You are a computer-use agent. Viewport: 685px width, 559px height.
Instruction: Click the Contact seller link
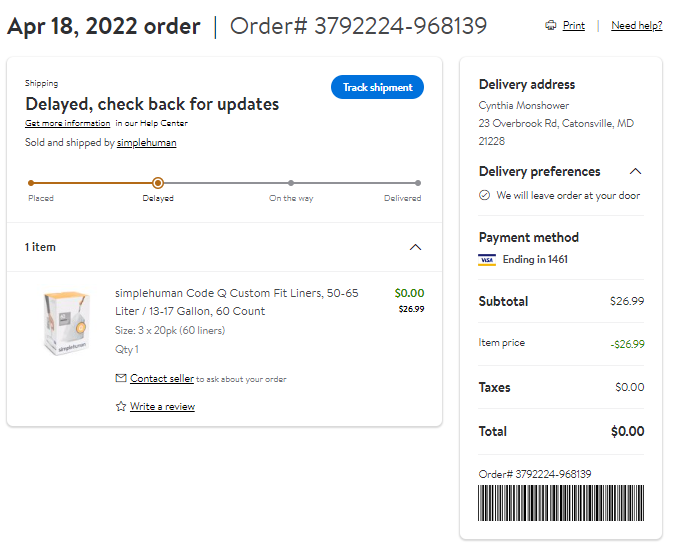162,378
